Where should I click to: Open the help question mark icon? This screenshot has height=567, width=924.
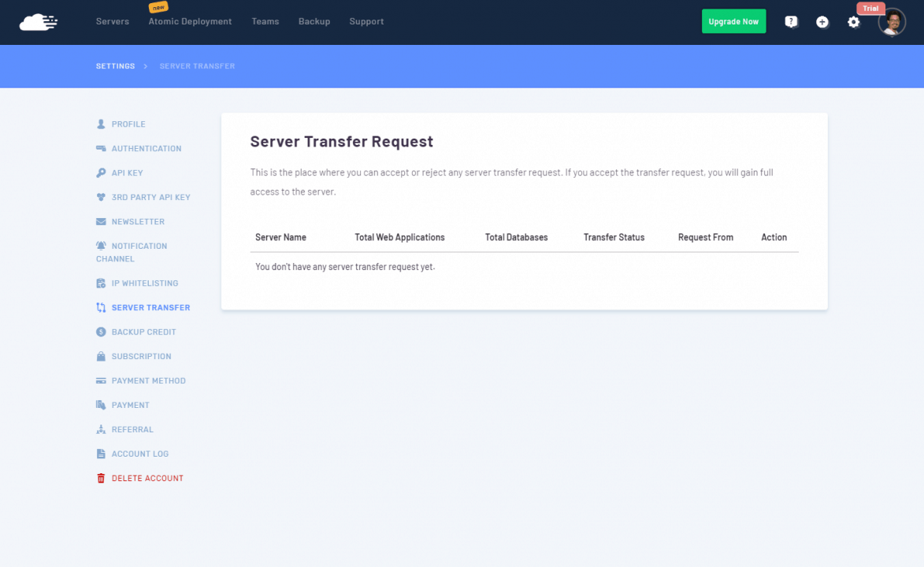tap(791, 22)
